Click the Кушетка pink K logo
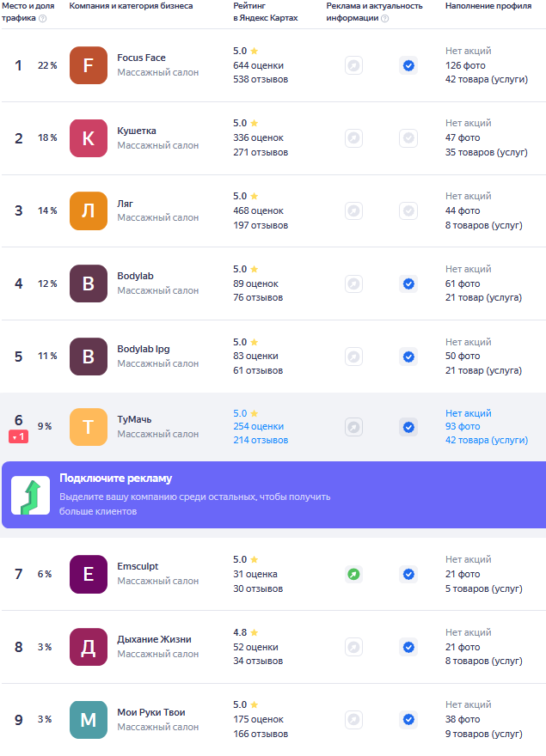Screen dimensions: 546x756 (89, 138)
